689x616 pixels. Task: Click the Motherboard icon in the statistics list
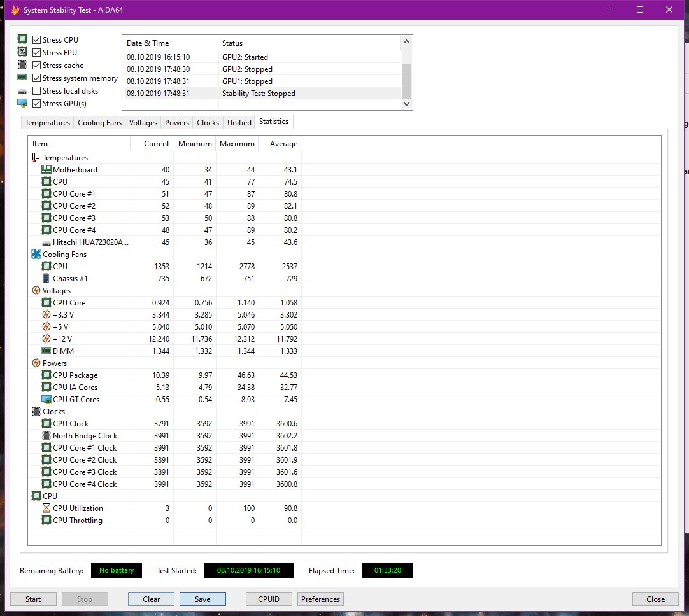click(x=46, y=169)
